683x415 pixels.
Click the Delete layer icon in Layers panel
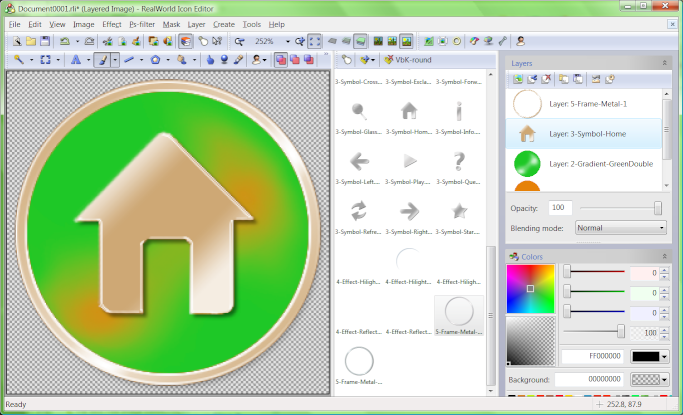point(546,79)
